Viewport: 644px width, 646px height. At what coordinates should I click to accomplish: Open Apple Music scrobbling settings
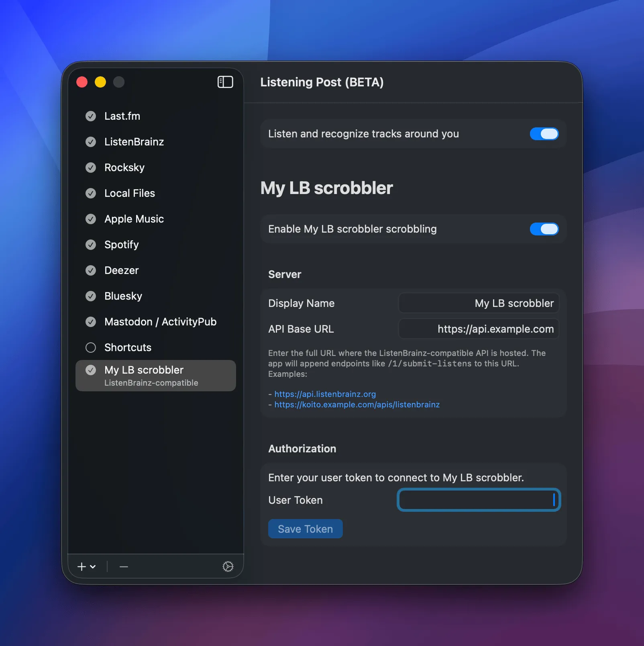point(134,219)
